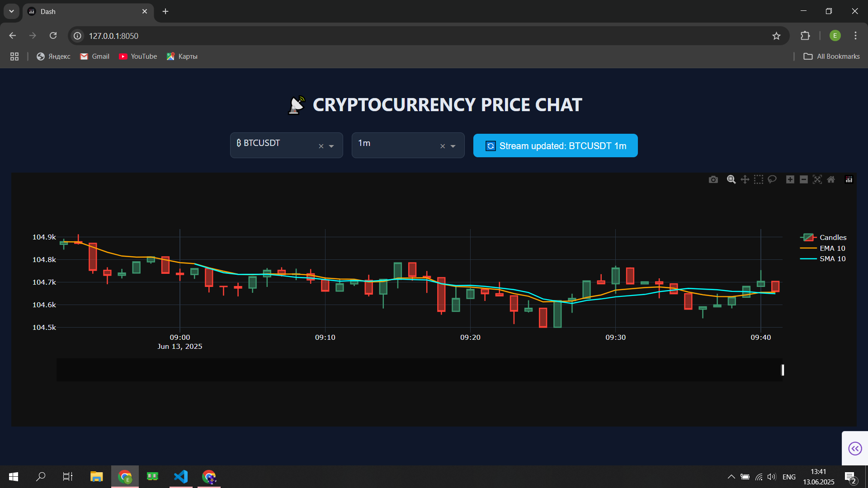Click the Dash browser tab
The height and width of the screenshot is (488, 868).
(x=86, y=11)
